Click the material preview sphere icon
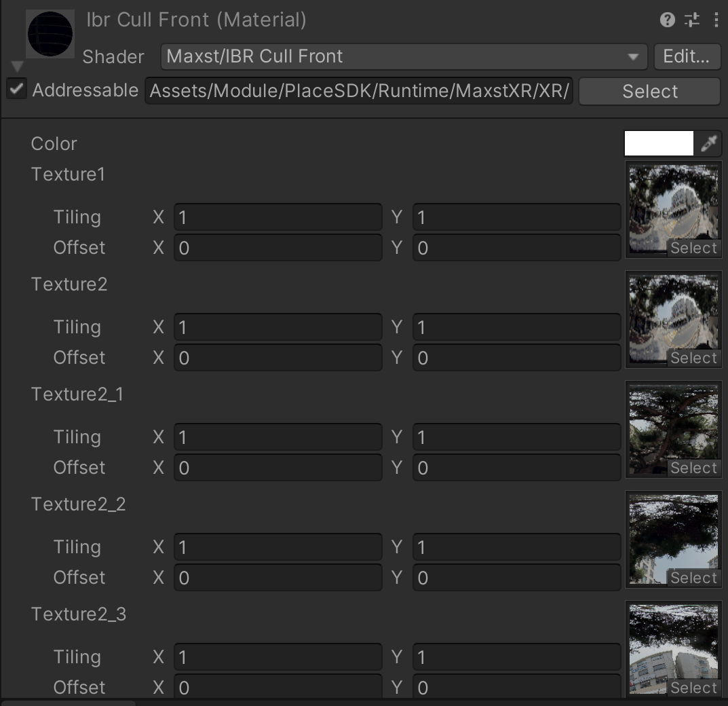 tap(50, 33)
